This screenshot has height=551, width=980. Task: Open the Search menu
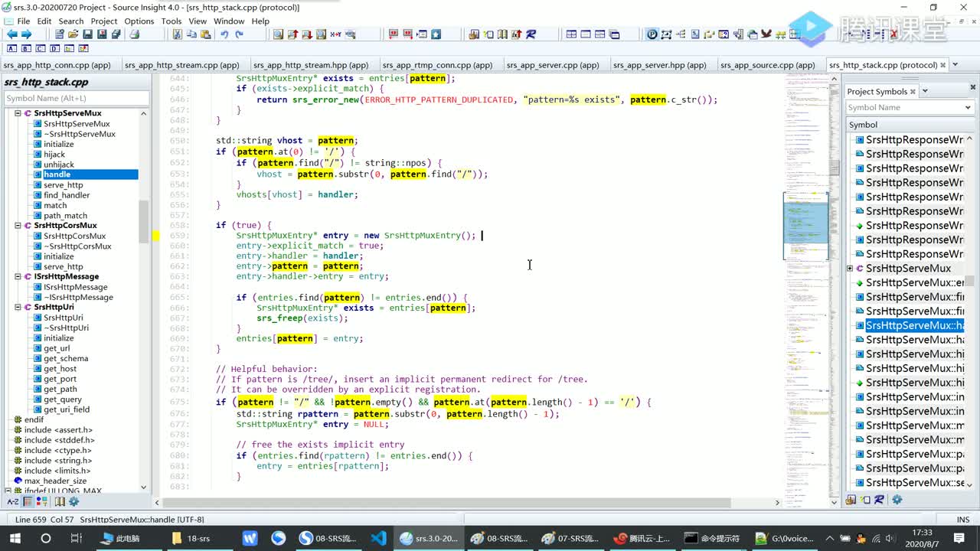pos(71,21)
